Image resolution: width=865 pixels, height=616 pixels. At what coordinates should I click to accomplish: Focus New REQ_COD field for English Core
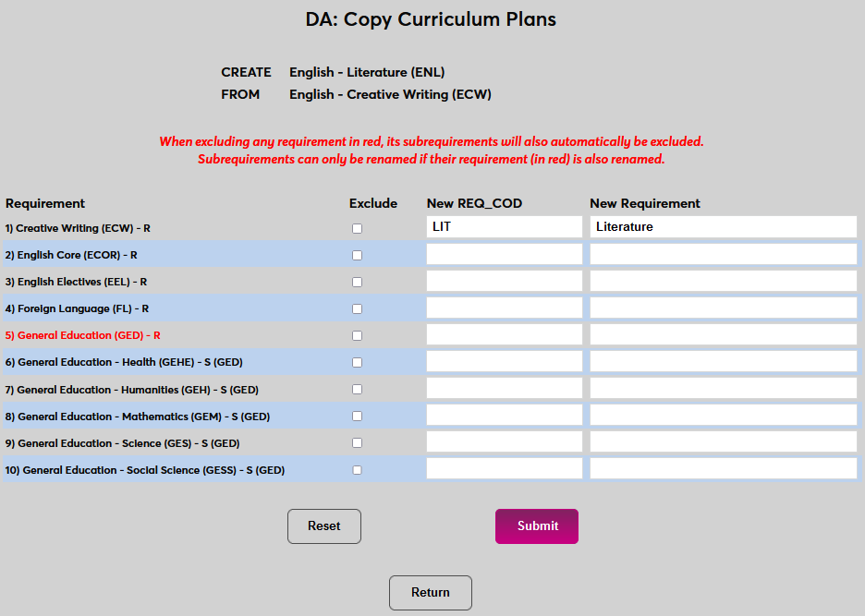[x=505, y=254]
